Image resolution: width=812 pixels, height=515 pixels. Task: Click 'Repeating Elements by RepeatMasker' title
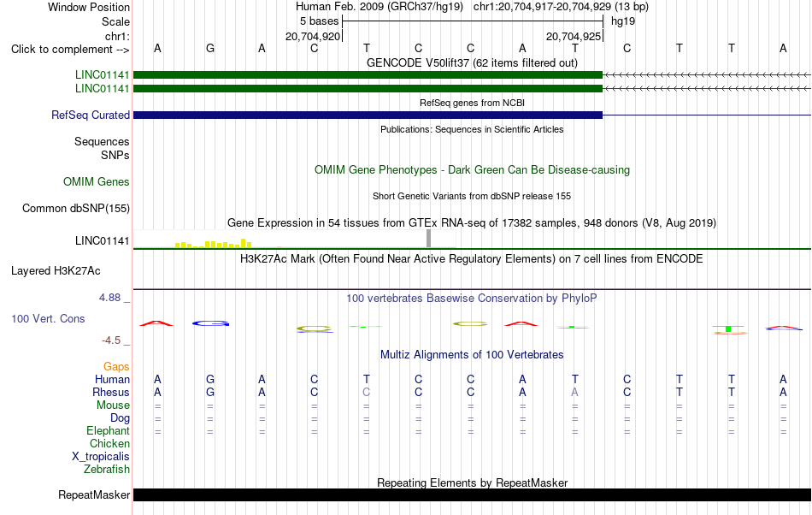(x=472, y=482)
